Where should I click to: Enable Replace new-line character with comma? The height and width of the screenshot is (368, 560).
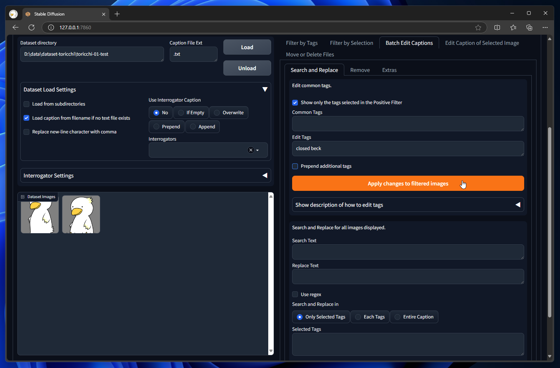(x=26, y=132)
